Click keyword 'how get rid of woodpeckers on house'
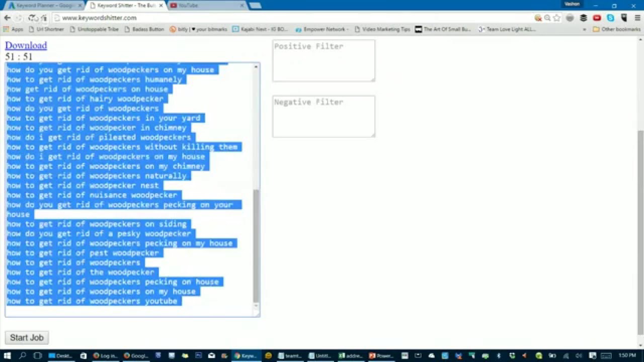 click(x=87, y=89)
